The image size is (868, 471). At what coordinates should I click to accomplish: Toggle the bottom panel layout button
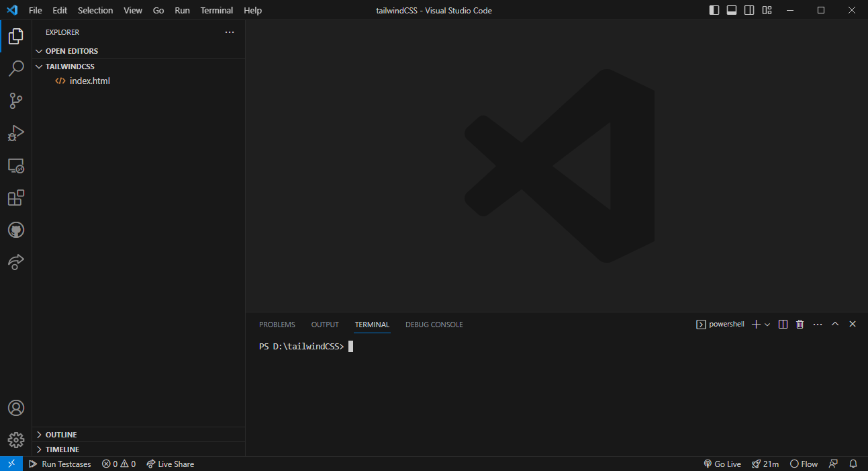(x=732, y=10)
